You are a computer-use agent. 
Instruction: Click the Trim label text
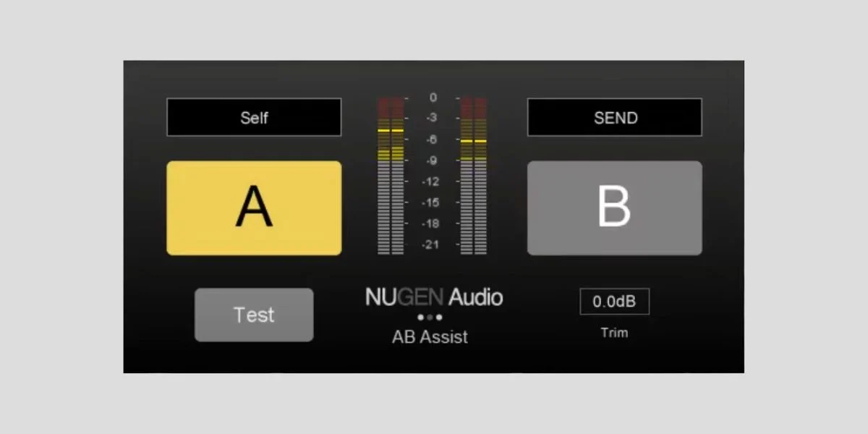coord(614,333)
